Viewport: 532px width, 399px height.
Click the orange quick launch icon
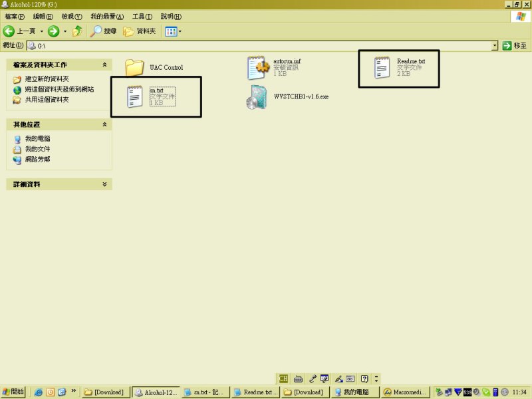pos(51,392)
